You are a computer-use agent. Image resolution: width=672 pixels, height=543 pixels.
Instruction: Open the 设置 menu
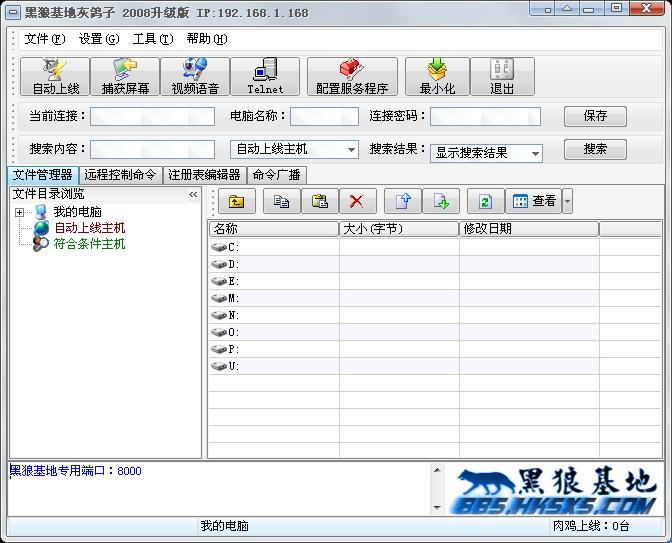click(98, 39)
